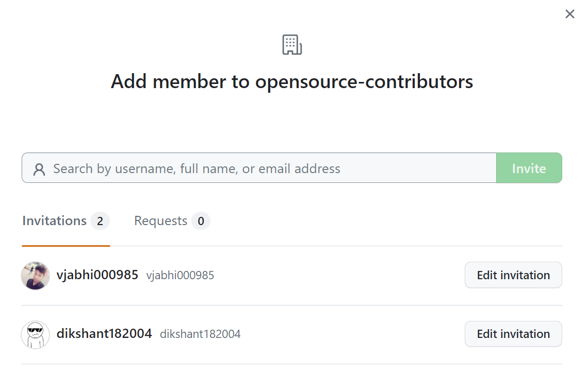The width and height of the screenshot is (588, 391).
Task: Click the gray vjabhi000985 username text
Action: coord(180,276)
